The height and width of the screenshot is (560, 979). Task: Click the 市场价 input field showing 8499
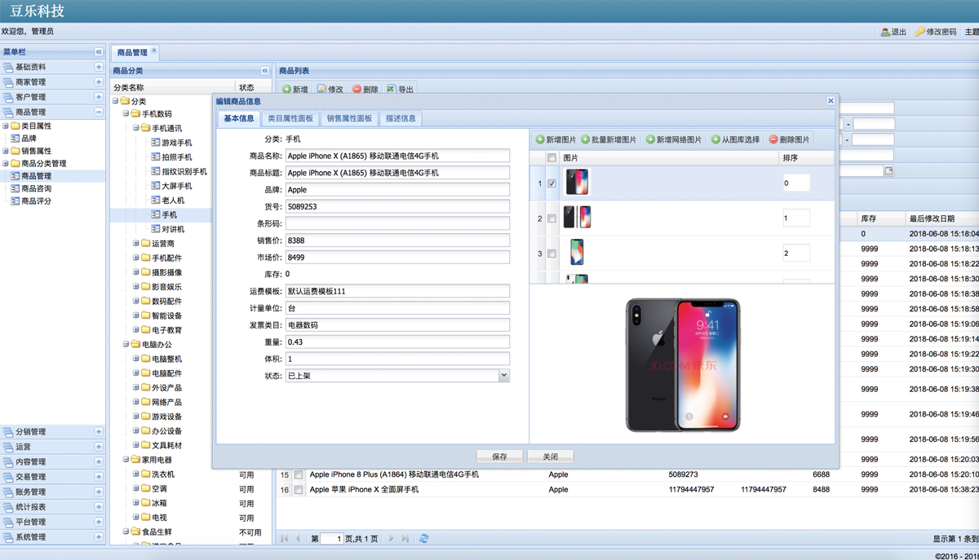tap(397, 258)
